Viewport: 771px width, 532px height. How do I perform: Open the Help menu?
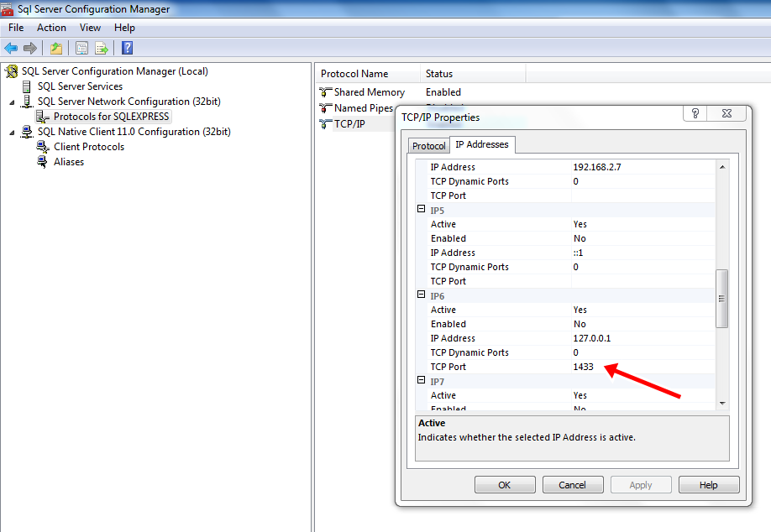coord(124,28)
